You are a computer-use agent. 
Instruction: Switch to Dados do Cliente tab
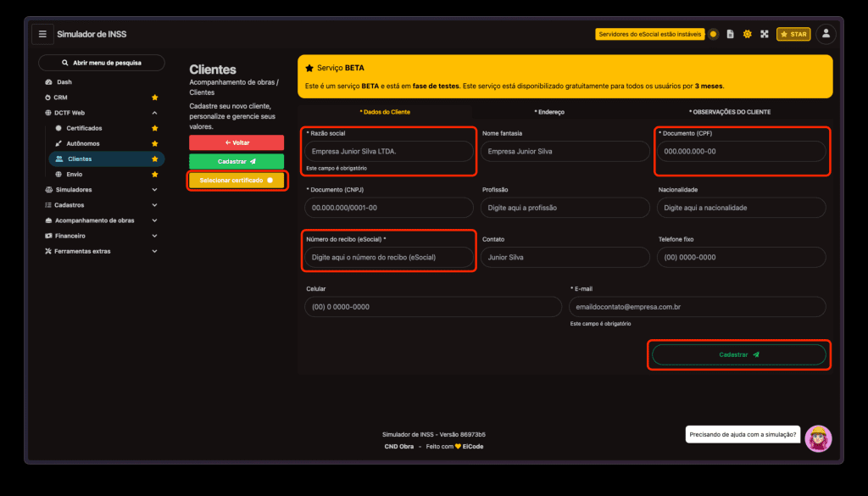pyautogui.click(x=386, y=112)
